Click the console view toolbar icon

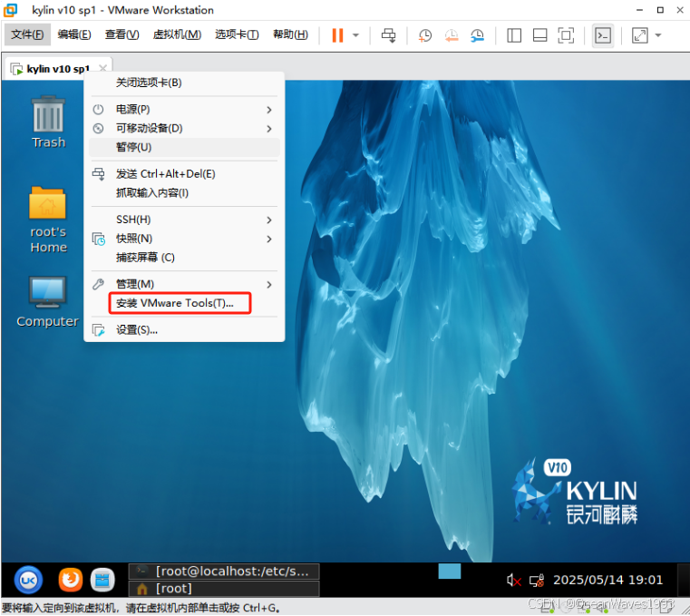[602, 35]
